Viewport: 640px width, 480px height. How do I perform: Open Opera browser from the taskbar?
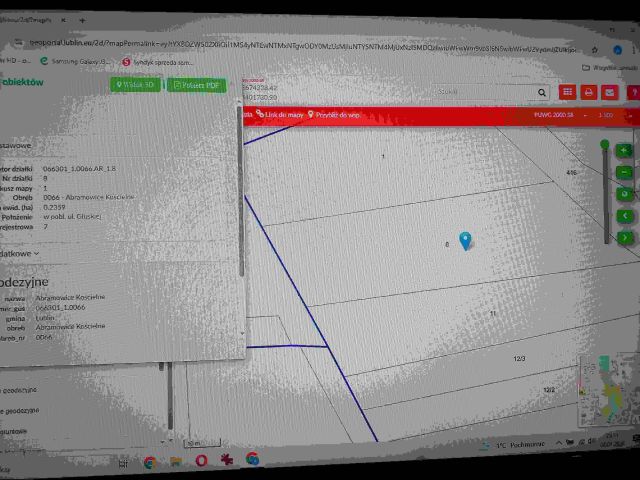coord(201,460)
